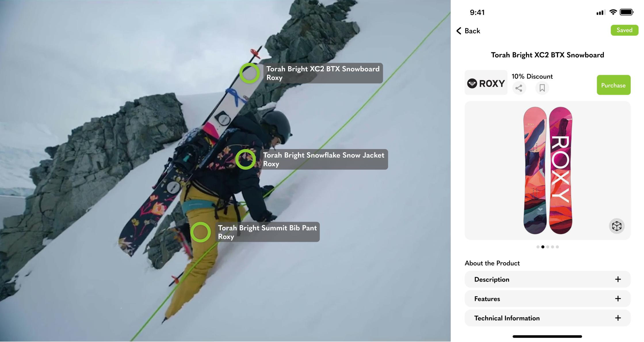
Task: Select the green hotspot on the snowboard
Action: pyautogui.click(x=249, y=73)
